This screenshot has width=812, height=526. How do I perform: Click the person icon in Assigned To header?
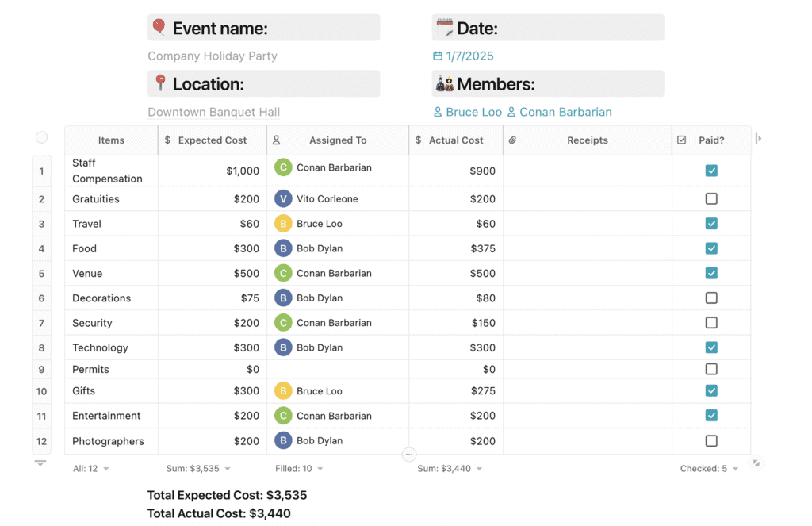tap(276, 140)
